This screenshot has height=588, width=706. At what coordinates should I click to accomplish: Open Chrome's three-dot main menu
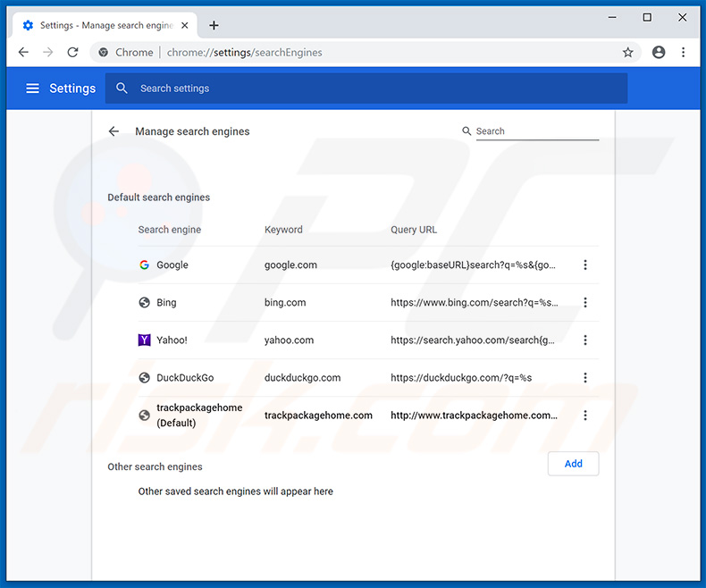pyautogui.click(x=683, y=52)
